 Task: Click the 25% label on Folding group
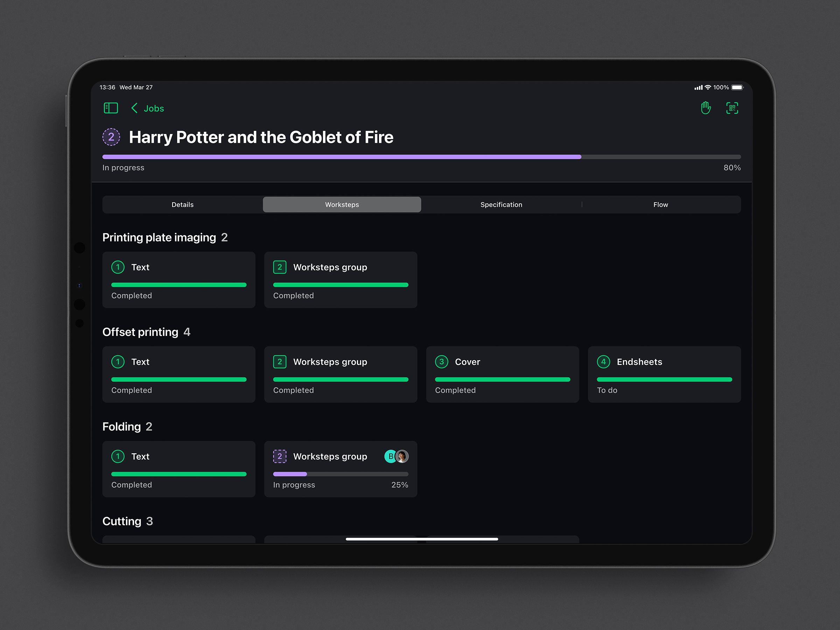click(400, 485)
